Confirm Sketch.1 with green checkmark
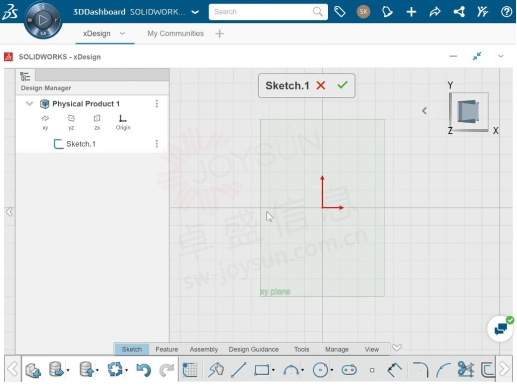The height and width of the screenshot is (388, 517). click(x=342, y=85)
